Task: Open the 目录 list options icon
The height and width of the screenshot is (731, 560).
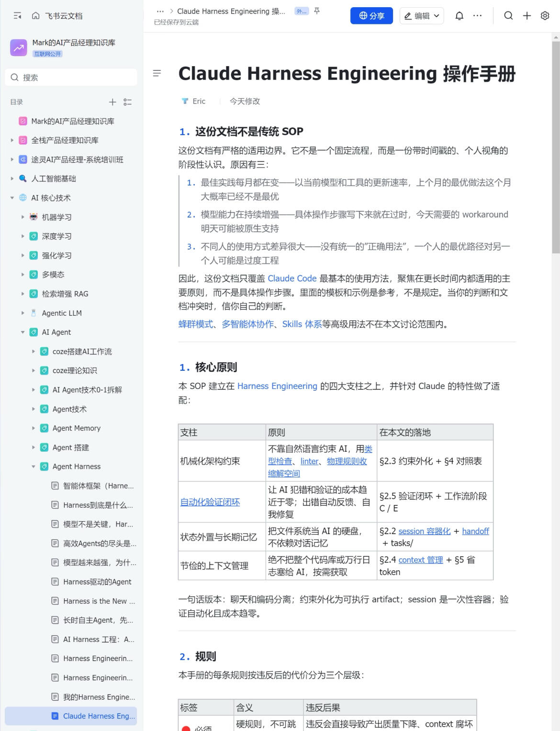Action: 127,102
